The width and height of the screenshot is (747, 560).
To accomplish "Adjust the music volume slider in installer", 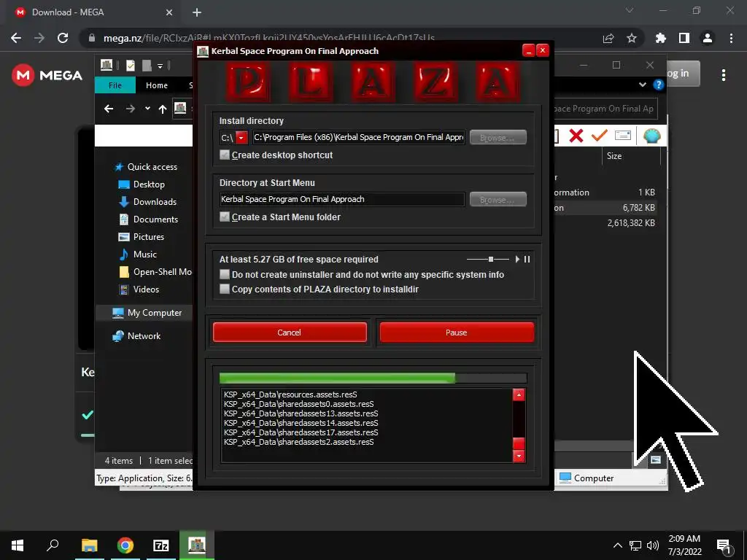I will coord(488,259).
